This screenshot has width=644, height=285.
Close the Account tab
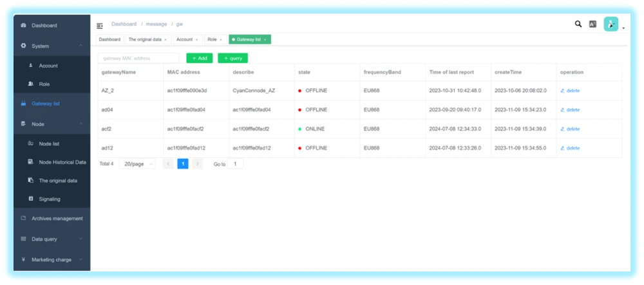pyautogui.click(x=197, y=40)
